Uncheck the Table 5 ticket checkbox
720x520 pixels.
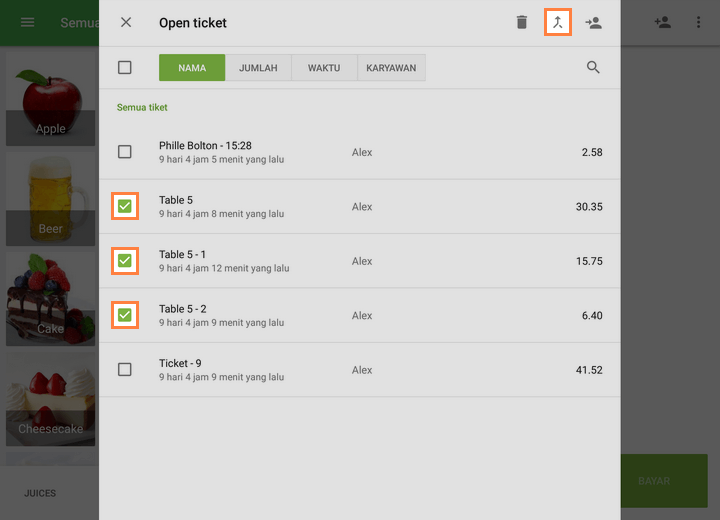[125, 206]
